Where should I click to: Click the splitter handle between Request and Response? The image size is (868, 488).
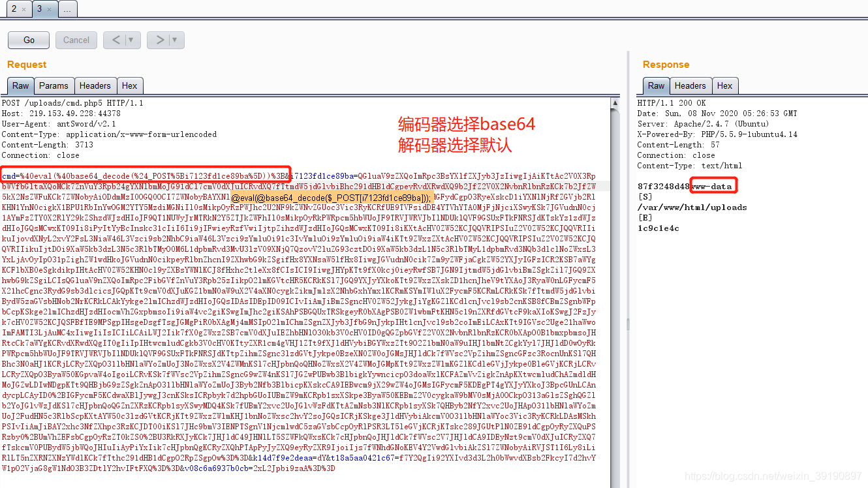click(x=628, y=324)
